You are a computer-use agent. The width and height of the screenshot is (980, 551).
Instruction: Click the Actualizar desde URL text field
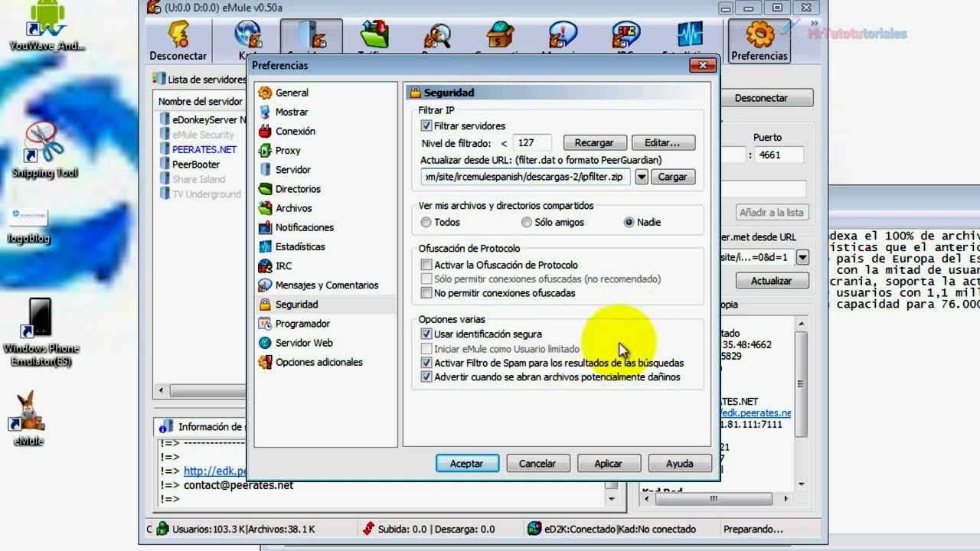pyautogui.click(x=526, y=177)
